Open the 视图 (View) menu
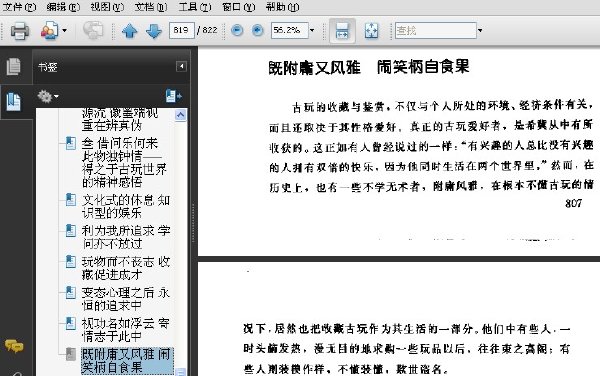This screenshot has height=376, width=600. (x=107, y=7)
